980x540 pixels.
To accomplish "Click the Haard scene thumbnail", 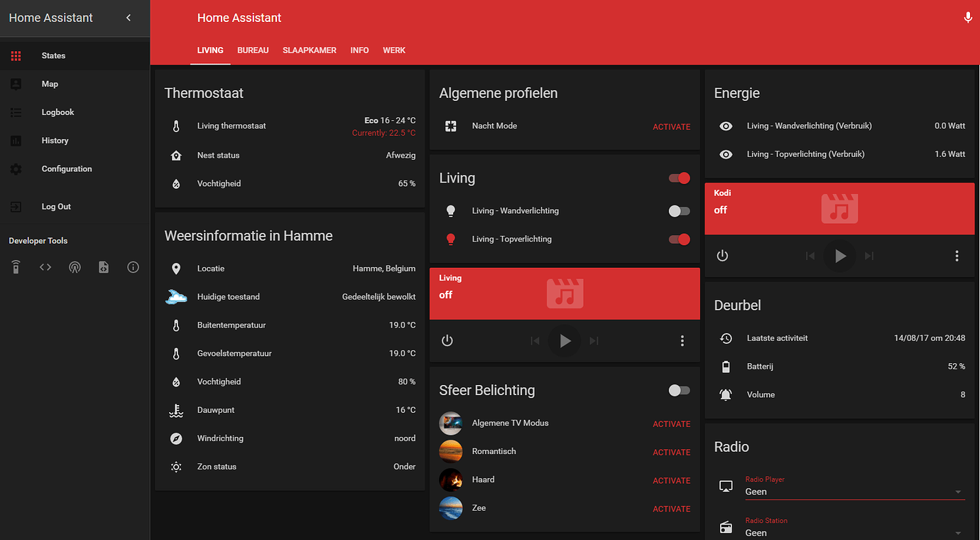I will pos(451,480).
